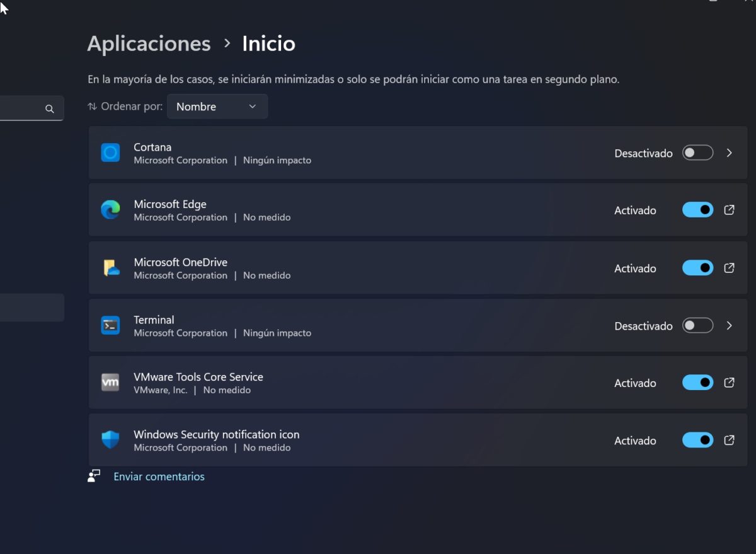The height and width of the screenshot is (554, 756).
Task: Click the Windows Security shield icon
Action: (x=110, y=440)
